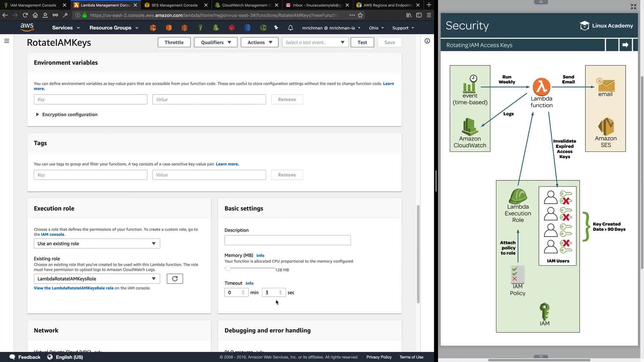
Task: Increment the Timeout seconds stepper
Action: click(x=280, y=291)
